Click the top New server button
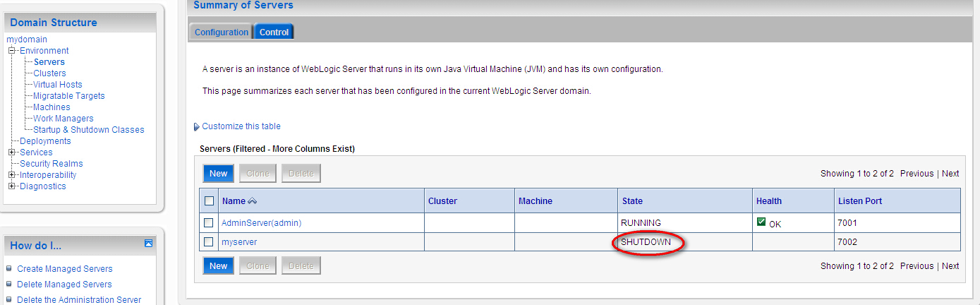Image resolution: width=980 pixels, height=305 pixels. coord(219,174)
